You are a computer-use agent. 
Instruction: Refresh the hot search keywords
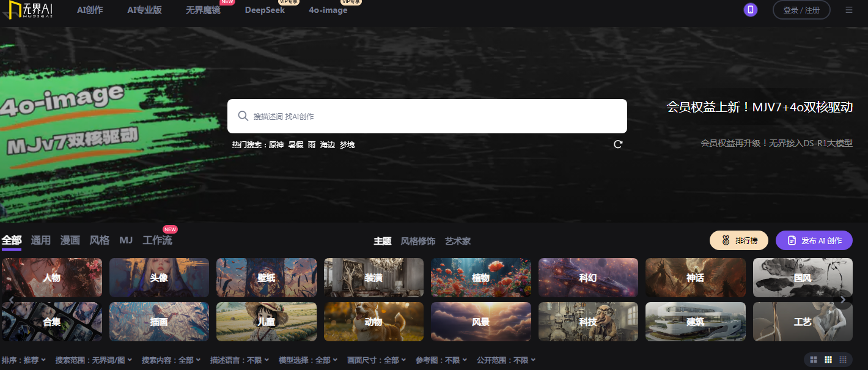pos(618,144)
